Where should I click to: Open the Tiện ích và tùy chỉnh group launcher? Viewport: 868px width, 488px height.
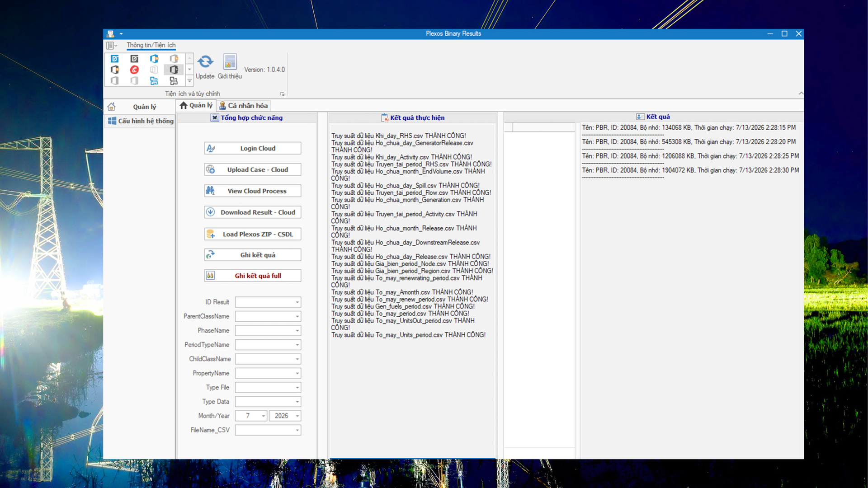[x=283, y=94]
